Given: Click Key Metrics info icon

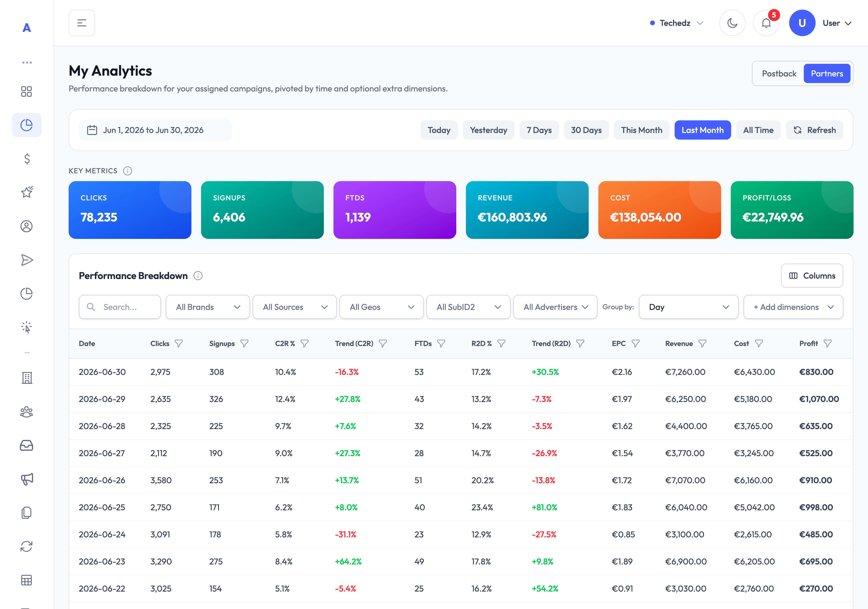Looking at the screenshot, I should click(x=128, y=171).
